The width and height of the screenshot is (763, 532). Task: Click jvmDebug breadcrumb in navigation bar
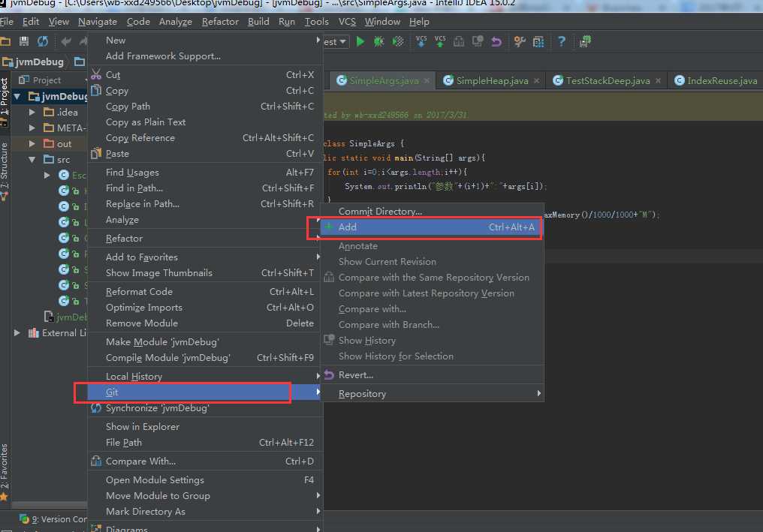click(34, 62)
